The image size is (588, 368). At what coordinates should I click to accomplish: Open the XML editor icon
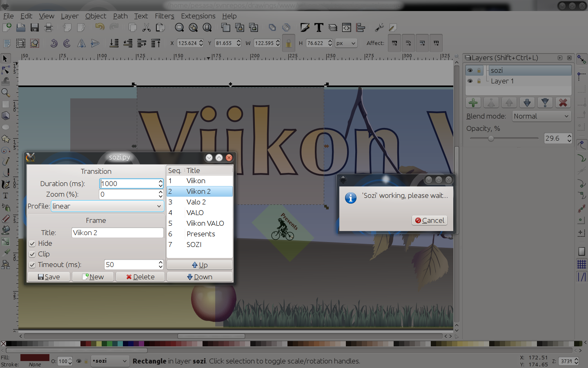[x=347, y=27]
